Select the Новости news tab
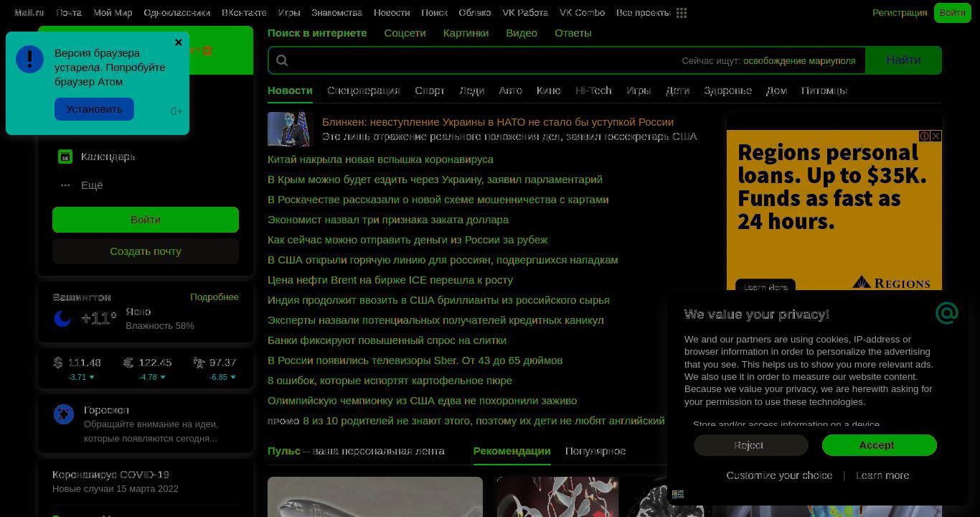The height and width of the screenshot is (517, 980). (x=290, y=90)
